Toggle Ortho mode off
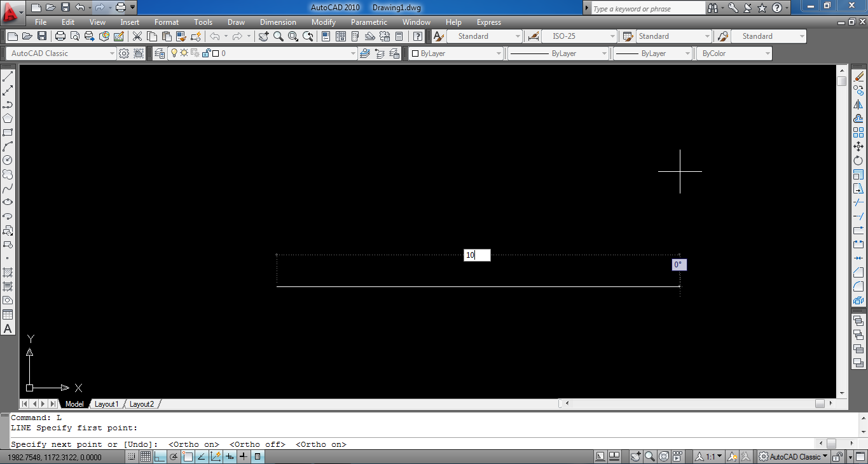The width and height of the screenshot is (868, 464). pos(160,456)
